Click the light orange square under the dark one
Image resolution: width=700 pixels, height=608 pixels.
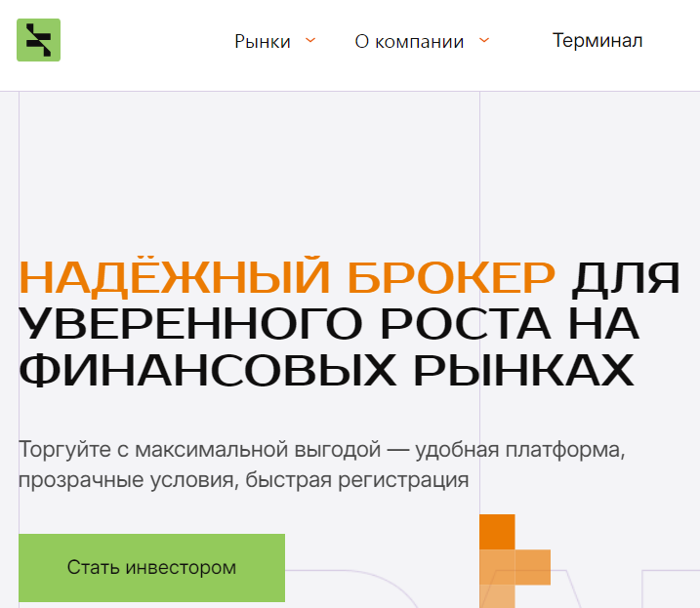pyautogui.click(x=497, y=567)
